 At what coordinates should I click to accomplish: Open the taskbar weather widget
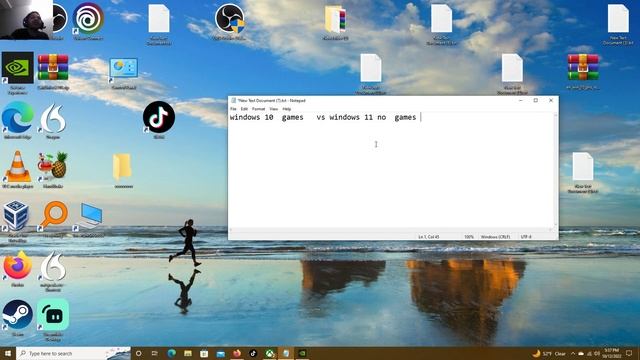(549, 353)
